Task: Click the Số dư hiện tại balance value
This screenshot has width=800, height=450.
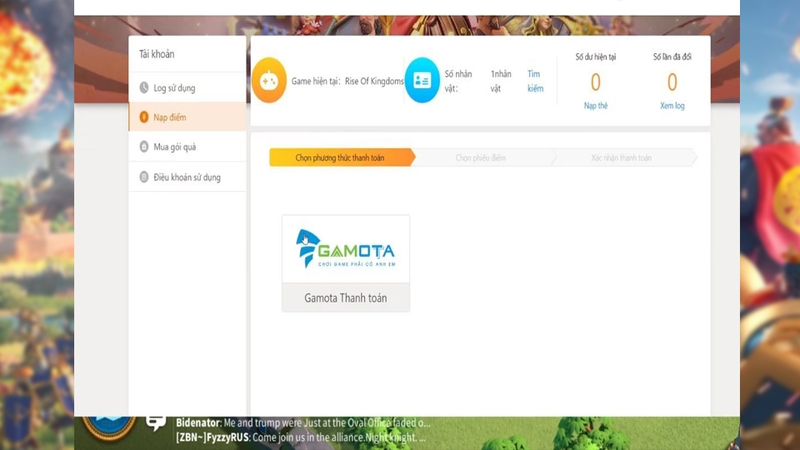Action: (595, 82)
